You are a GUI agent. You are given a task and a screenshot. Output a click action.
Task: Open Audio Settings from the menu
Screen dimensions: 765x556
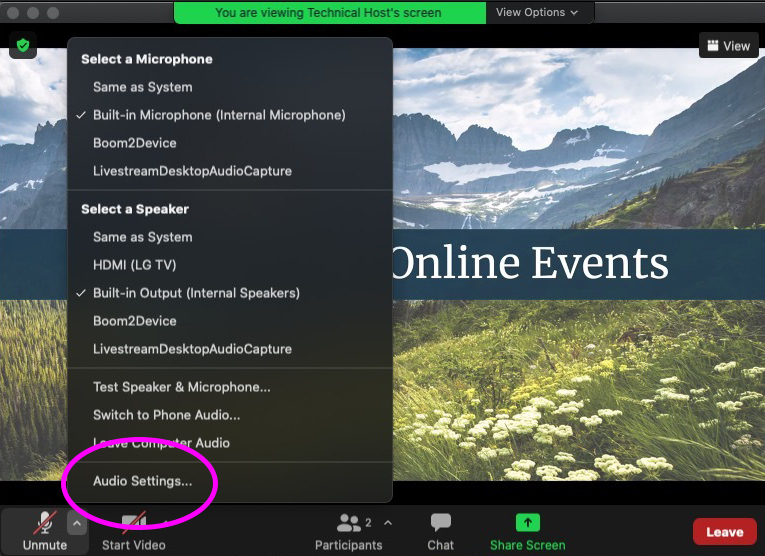[142, 481]
